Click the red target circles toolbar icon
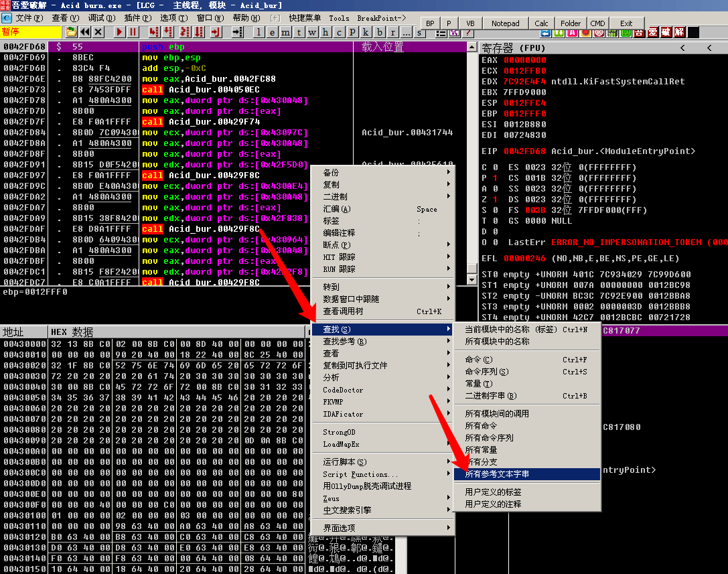728x574 pixels. click(x=599, y=33)
